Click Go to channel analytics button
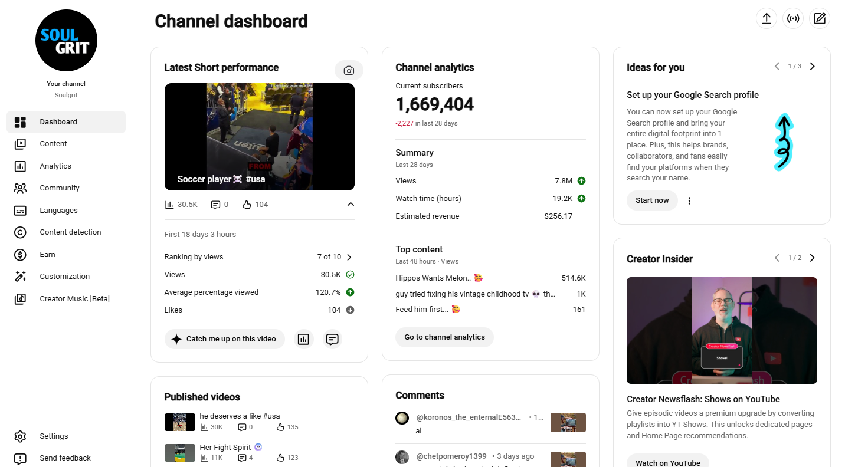Screen dimensions: 868x467 pos(444,337)
